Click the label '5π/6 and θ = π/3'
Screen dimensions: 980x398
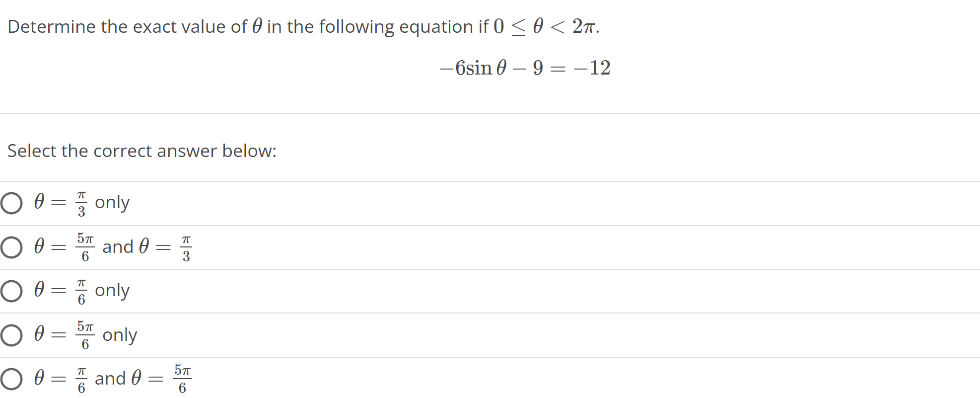click(x=114, y=247)
